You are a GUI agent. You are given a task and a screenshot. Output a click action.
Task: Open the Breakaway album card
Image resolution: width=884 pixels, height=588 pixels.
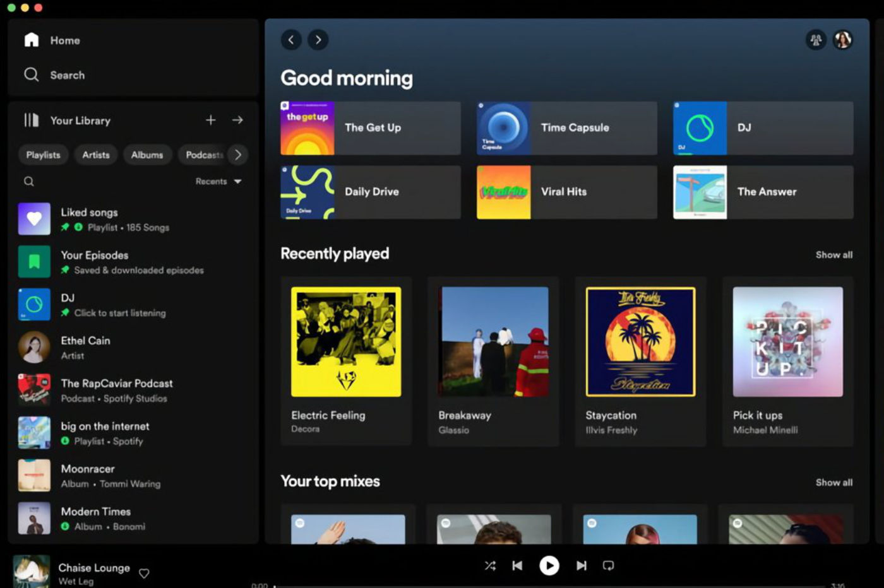point(493,362)
